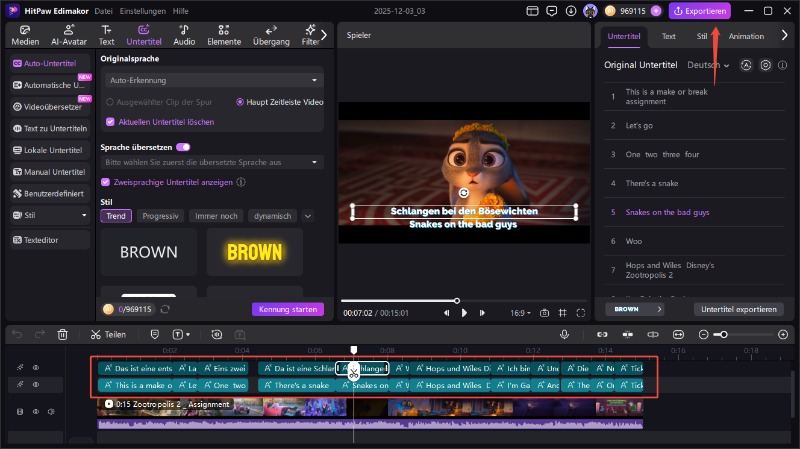The width and height of the screenshot is (800, 449).
Task: Toggle the Sprache übersetzen switch
Action: (183, 147)
